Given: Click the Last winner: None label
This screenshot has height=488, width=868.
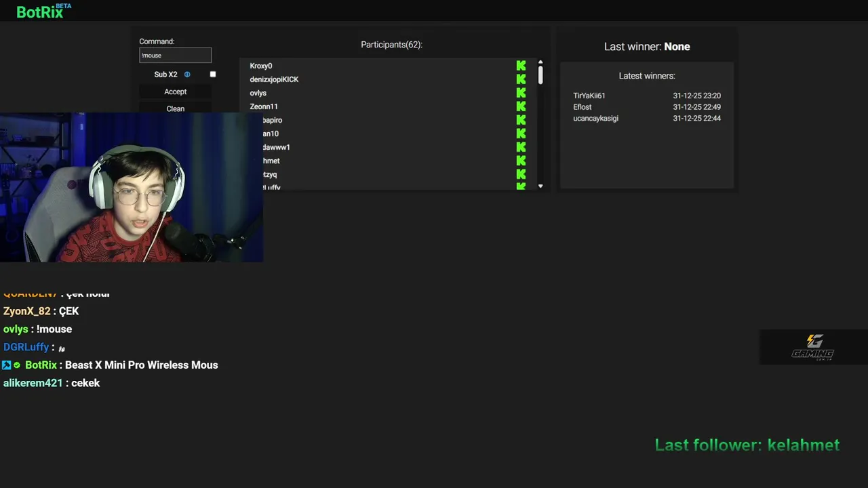Looking at the screenshot, I should (x=647, y=47).
